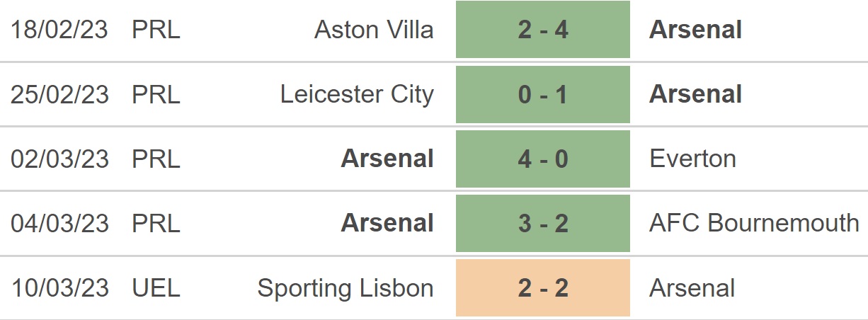
Task: Select the UEL competition label
Action: click(156, 288)
